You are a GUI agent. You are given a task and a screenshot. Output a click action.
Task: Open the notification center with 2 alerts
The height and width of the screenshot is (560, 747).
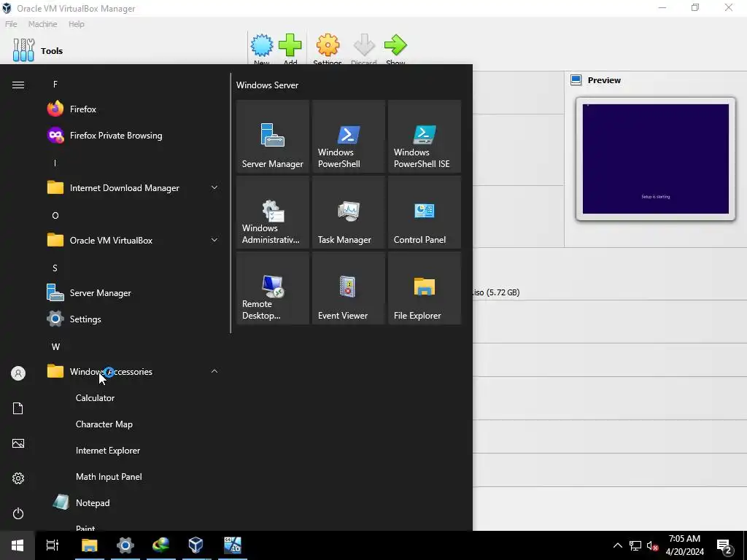724,546
